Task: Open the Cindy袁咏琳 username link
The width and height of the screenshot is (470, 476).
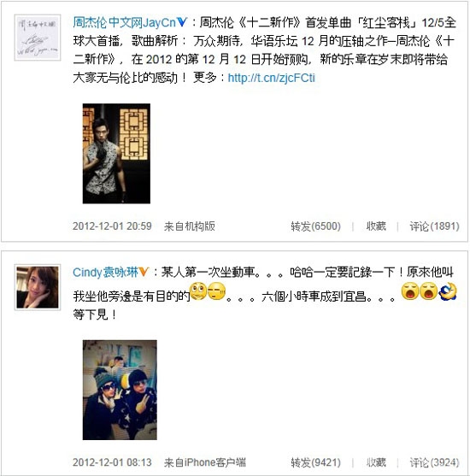Action: tap(105, 272)
